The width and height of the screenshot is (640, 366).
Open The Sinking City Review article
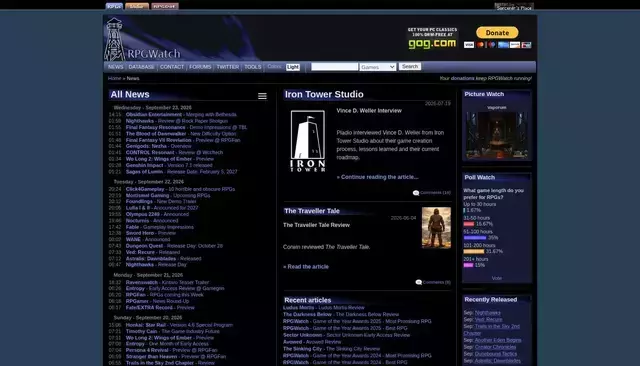331,349
